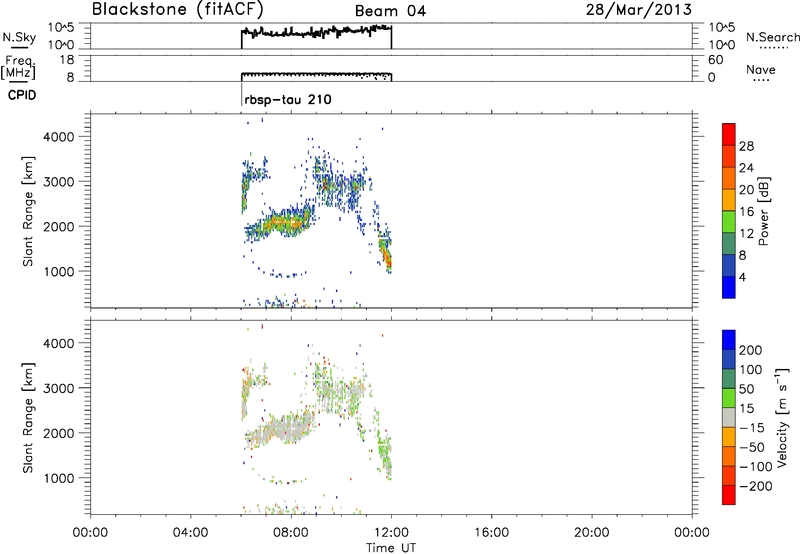
Task: Click the '16:00' time tick label
Action: (491, 533)
